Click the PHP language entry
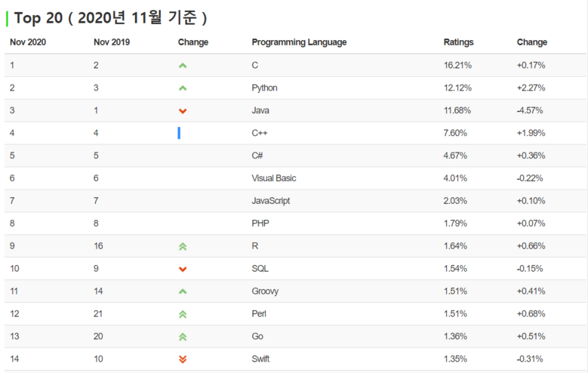588x373 pixels. click(260, 223)
